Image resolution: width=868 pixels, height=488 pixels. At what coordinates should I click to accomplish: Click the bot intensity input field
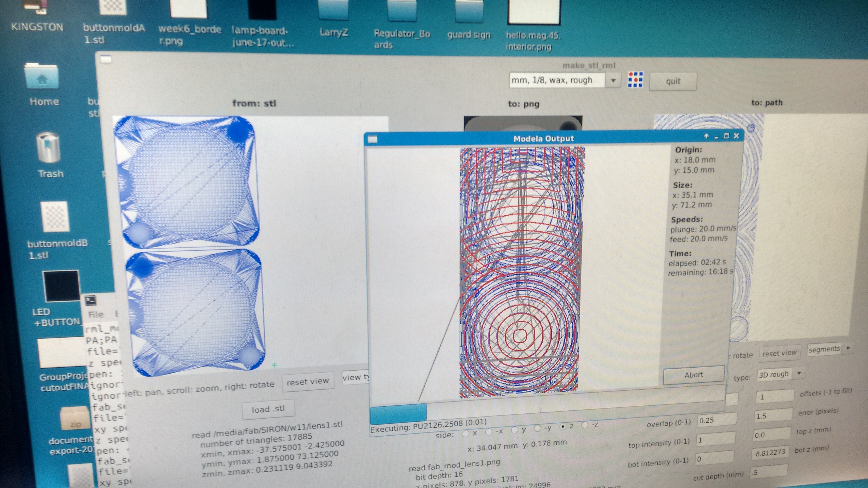pyautogui.click(x=714, y=459)
